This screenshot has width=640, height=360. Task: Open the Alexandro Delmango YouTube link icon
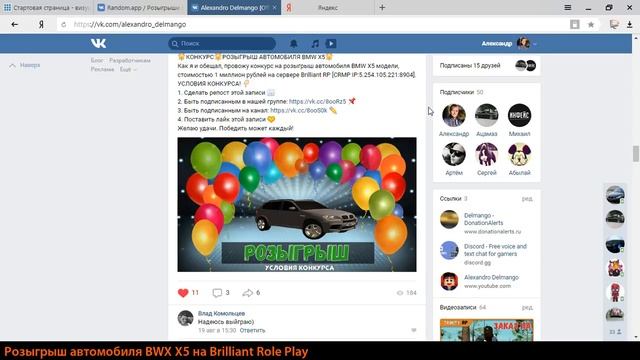tap(449, 281)
